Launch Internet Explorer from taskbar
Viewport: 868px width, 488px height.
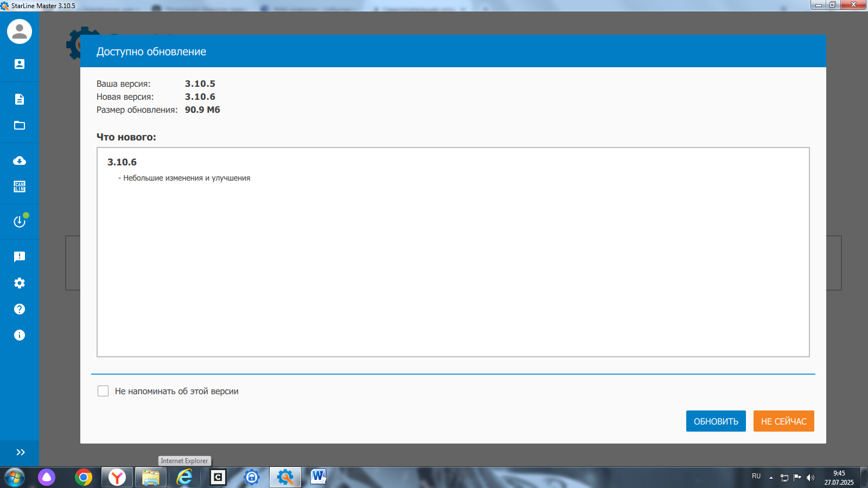184,477
